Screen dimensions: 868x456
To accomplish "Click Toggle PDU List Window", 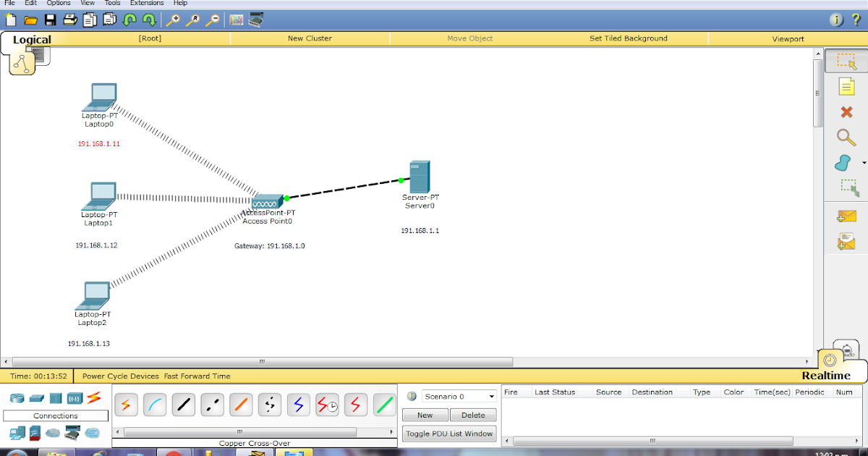I will coord(449,433).
